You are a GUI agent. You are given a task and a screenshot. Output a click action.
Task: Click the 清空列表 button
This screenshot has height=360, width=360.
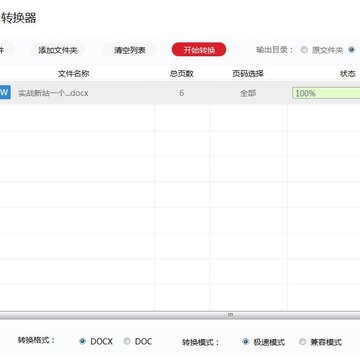click(x=130, y=50)
